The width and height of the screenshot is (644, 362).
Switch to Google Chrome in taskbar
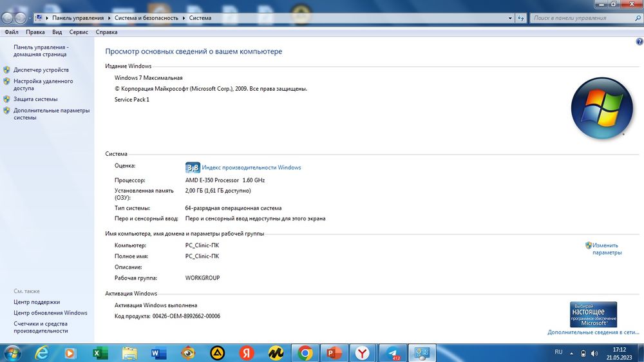pos(305,353)
